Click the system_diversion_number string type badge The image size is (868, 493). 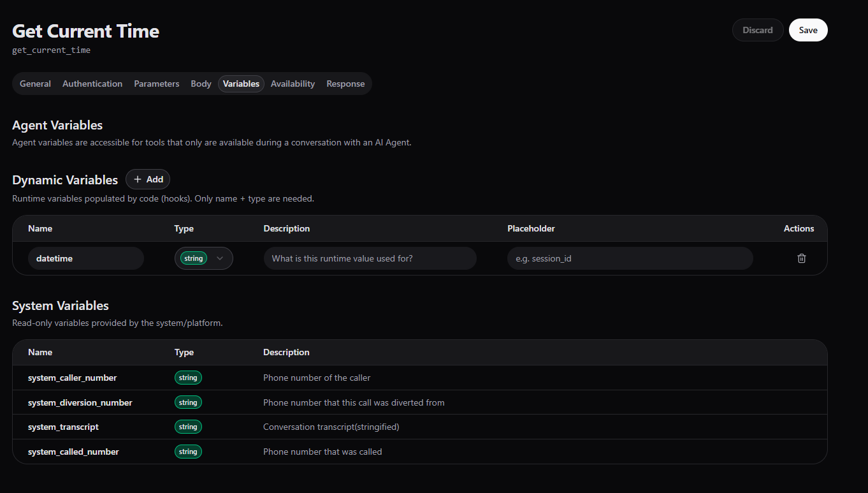(x=188, y=402)
